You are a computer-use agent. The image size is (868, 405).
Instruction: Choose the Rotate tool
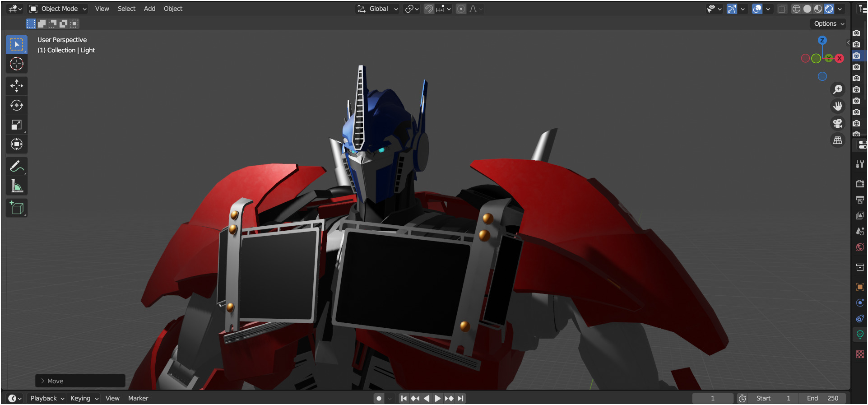tap(17, 105)
